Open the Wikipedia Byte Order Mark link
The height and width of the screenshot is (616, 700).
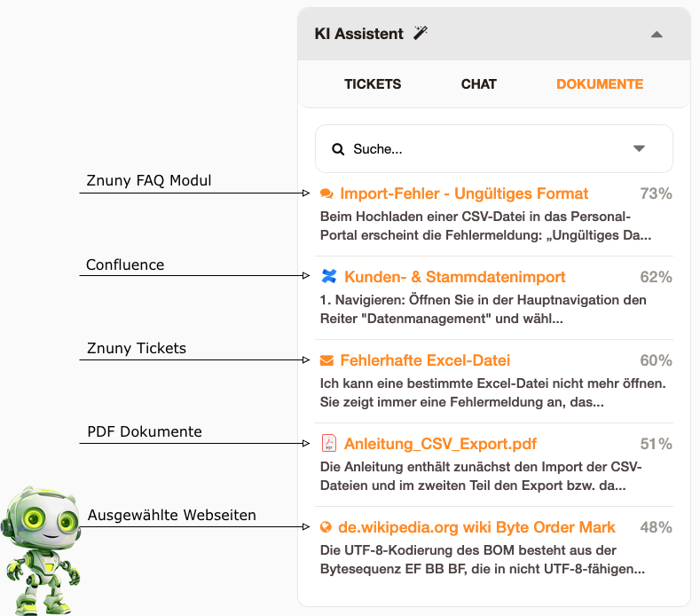(477, 527)
